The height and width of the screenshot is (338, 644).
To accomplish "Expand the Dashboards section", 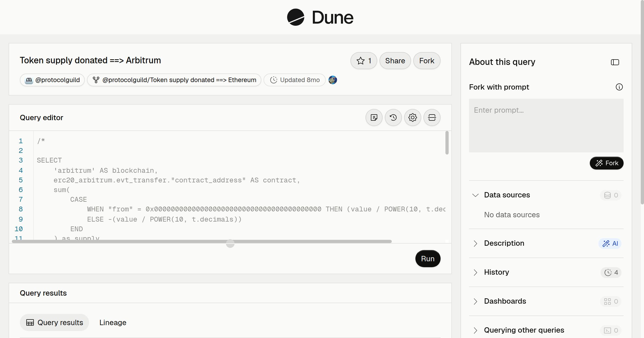I will [475, 301].
